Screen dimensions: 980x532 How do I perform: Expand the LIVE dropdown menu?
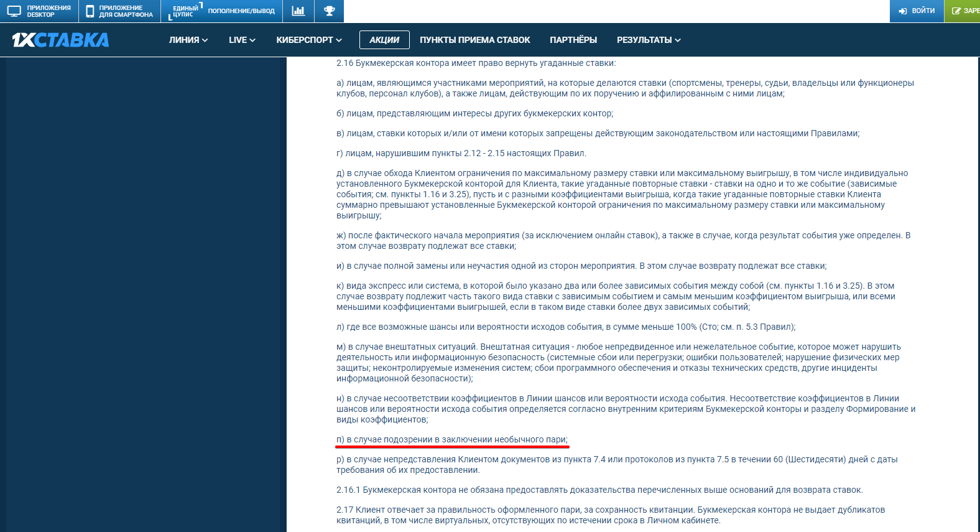tap(242, 40)
